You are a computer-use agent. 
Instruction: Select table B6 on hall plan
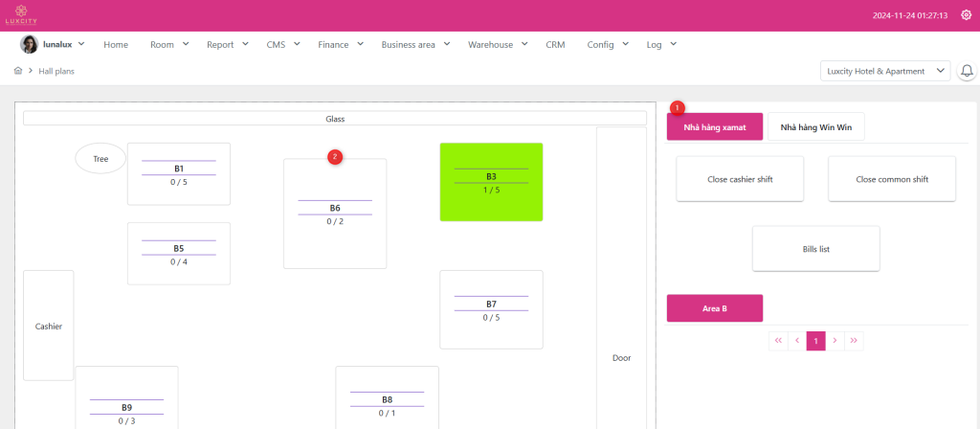(335, 214)
